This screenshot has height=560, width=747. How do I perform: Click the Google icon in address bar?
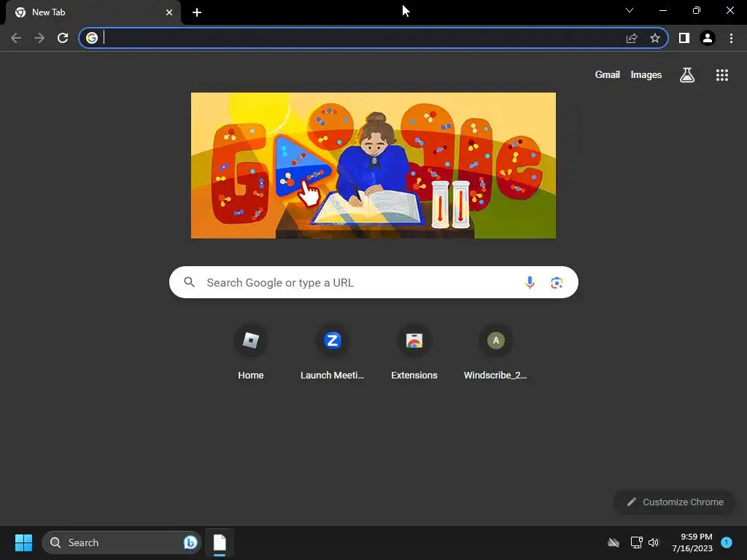(92, 38)
